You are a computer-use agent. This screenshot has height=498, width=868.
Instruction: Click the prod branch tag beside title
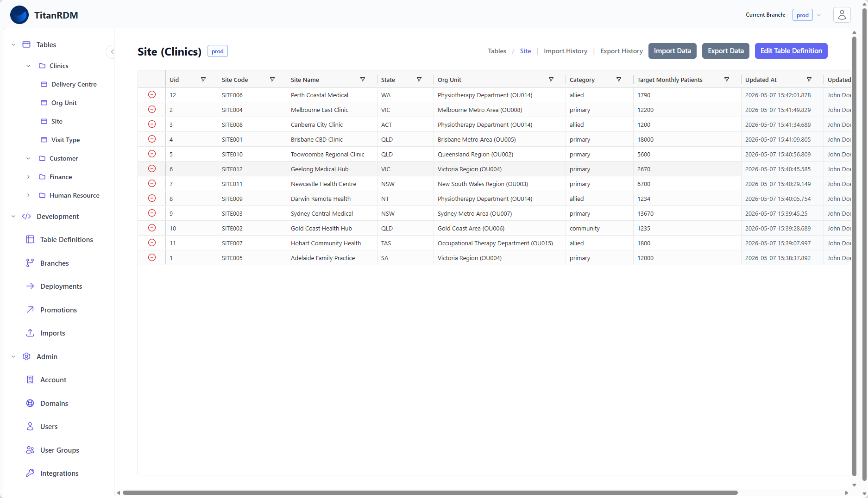217,51
